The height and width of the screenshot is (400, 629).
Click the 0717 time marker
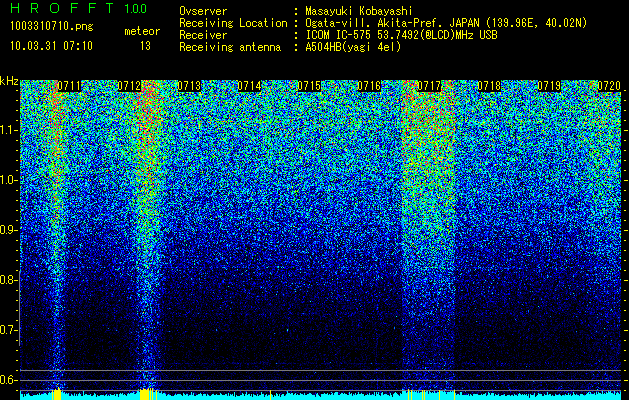pyautogui.click(x=429, y=86)
